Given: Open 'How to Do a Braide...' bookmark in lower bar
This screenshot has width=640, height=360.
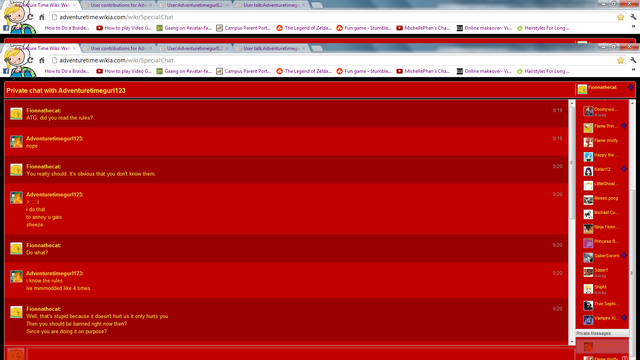Looking at the screenshot, I should 67,71.
